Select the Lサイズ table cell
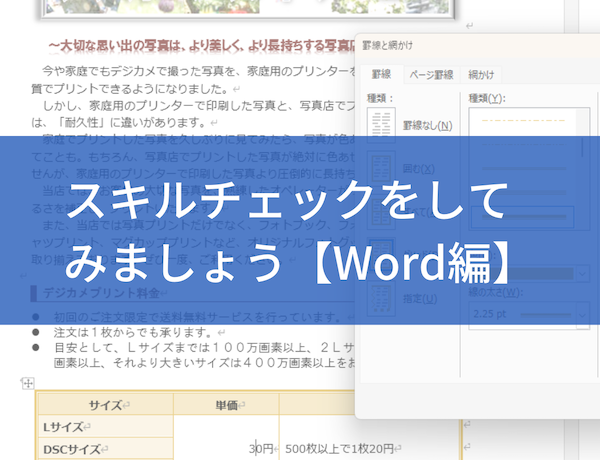Image resolution: width=600 pixels, height=460 pixels. pos(106,427)
